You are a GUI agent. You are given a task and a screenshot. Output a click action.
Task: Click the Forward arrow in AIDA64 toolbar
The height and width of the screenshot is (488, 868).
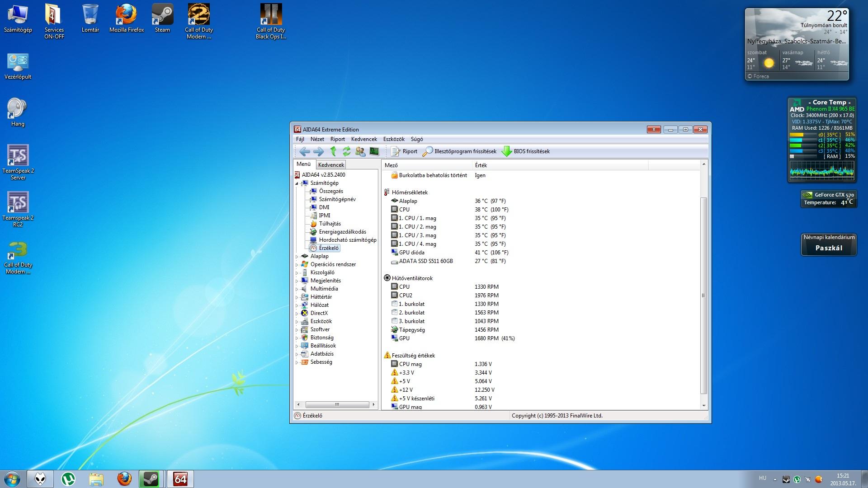click(x=319, y=151)
